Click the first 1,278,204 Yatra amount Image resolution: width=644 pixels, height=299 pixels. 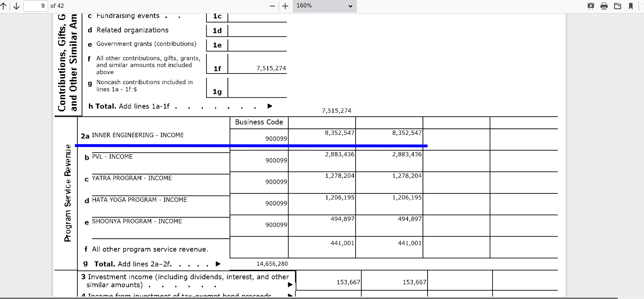coord(339,176)
